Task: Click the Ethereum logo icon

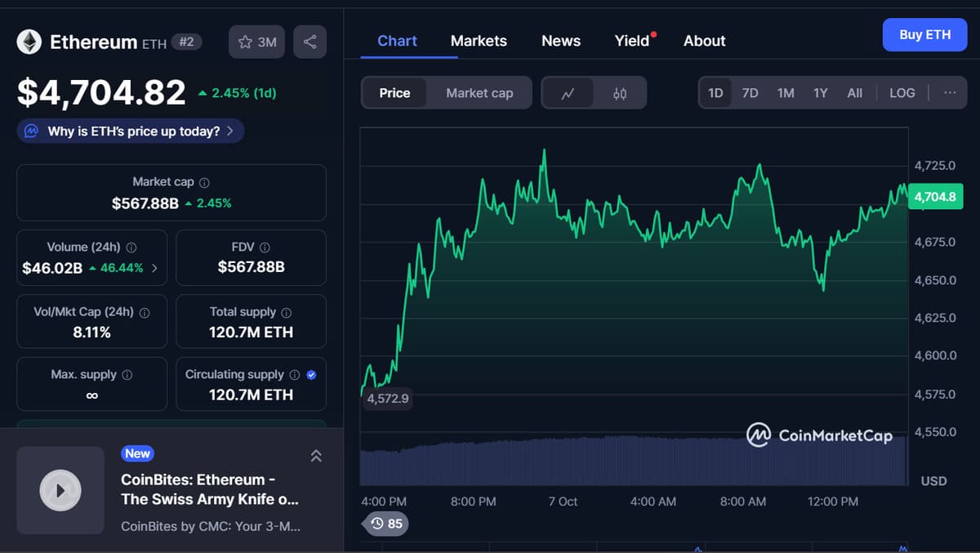Action: click(x=29, y=42)
